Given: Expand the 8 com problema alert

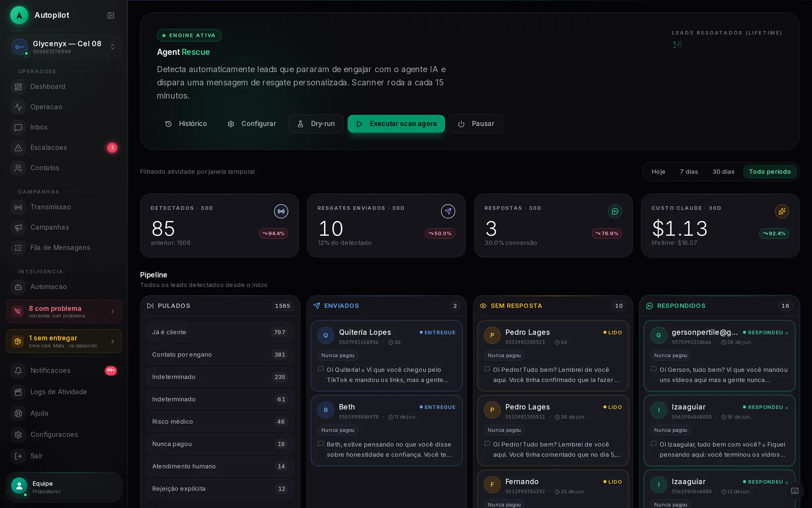Looking at the screenshot, I should click(64, 311).
